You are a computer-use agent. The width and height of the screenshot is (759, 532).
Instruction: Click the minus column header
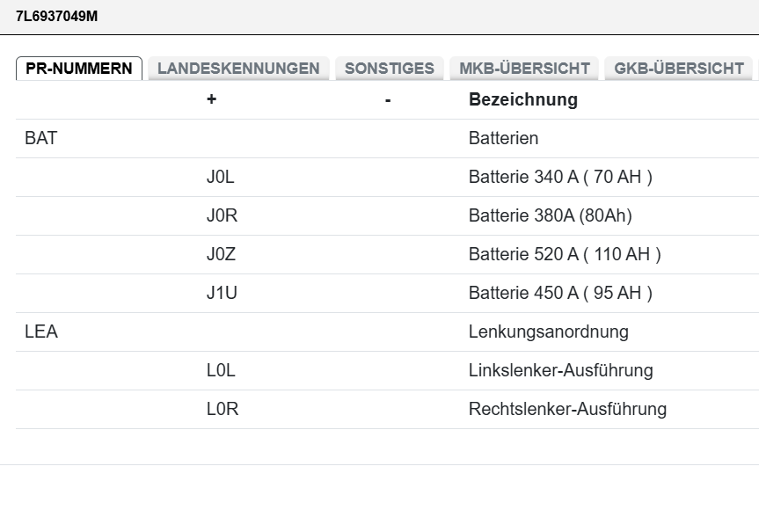[388, 99]
